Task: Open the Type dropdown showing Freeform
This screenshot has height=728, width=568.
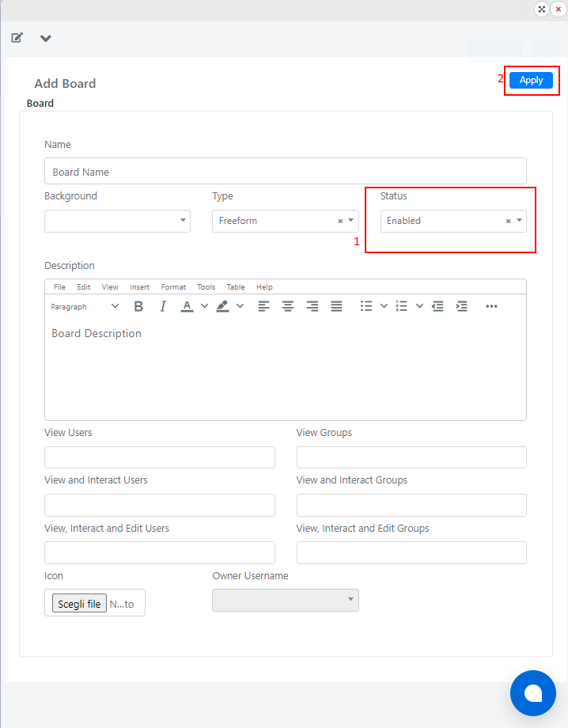Action: pos(286,221)
